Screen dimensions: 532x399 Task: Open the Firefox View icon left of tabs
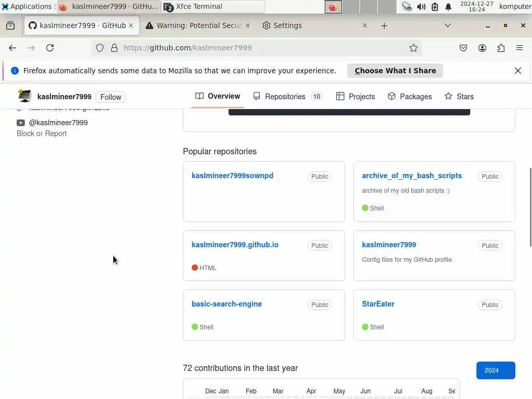point(10,25)
